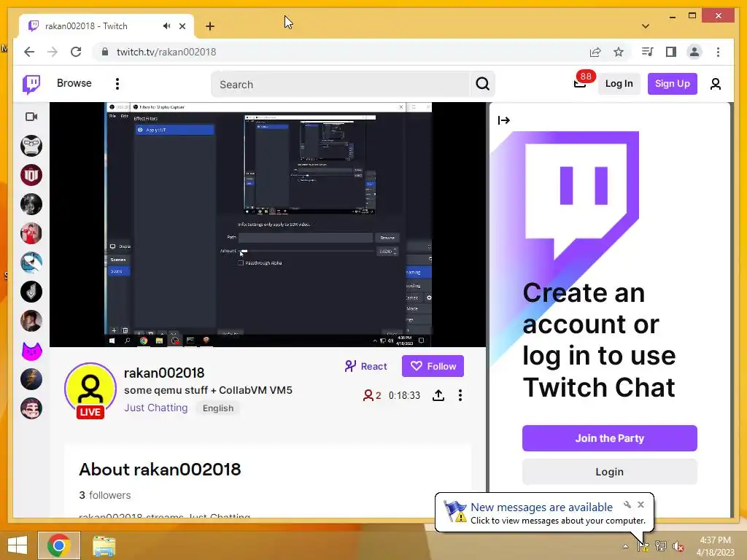Click the rakan002018 channel name

[164, 373]
